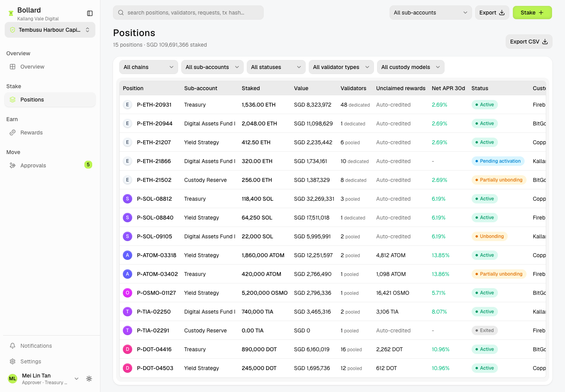Click value SGD 32,269,331
Screen dimensions: 565x392
click(314, 199)
